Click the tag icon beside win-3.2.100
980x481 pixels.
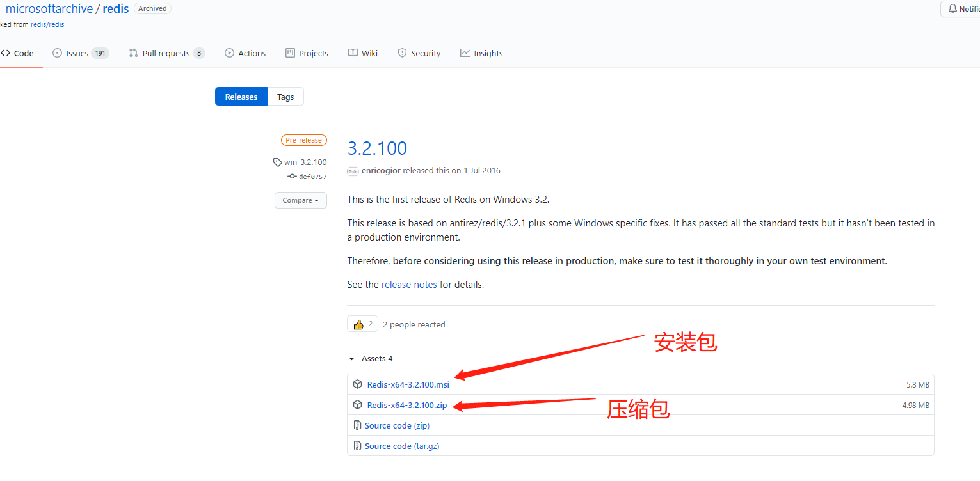pos(277,162)
